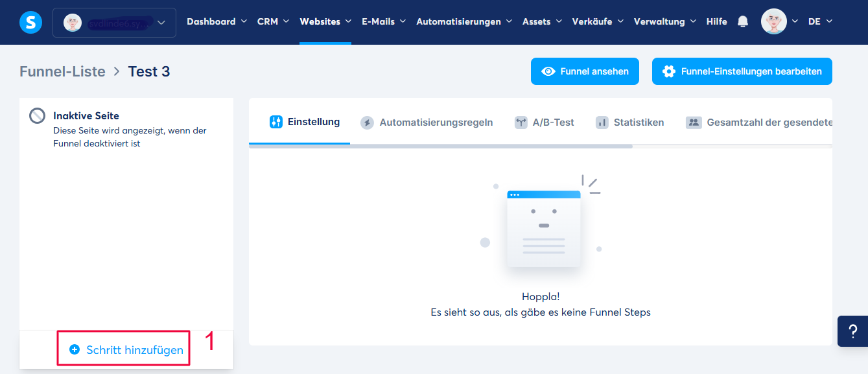Expand the Verkäufe menu

[598, 21]
